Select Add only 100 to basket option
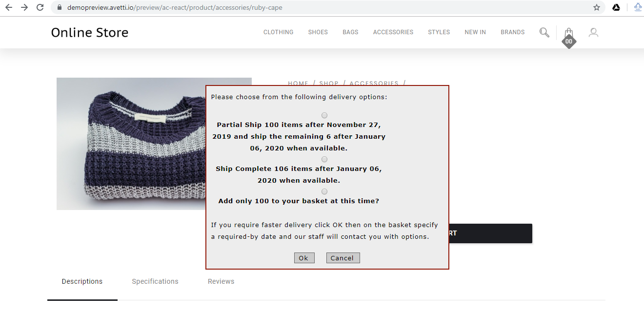 [324, 191]
